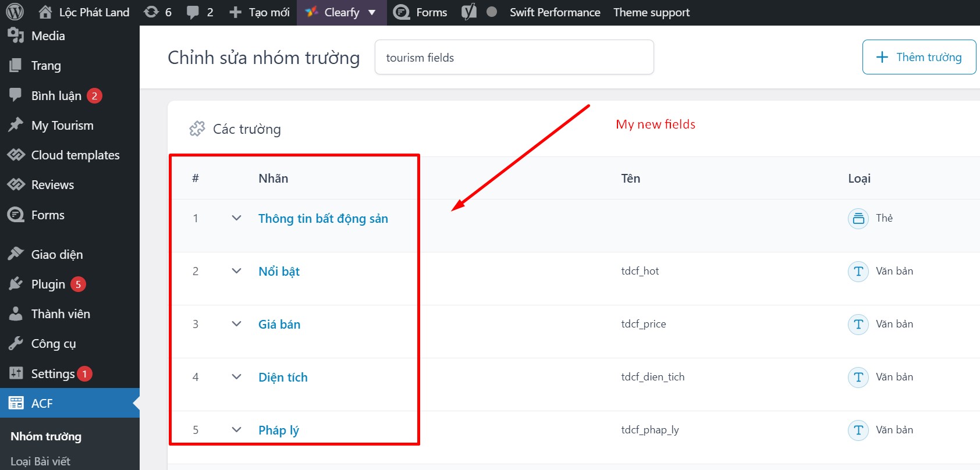
Task: Open the Pháp lý field link
Action: [x=279, y=430]
